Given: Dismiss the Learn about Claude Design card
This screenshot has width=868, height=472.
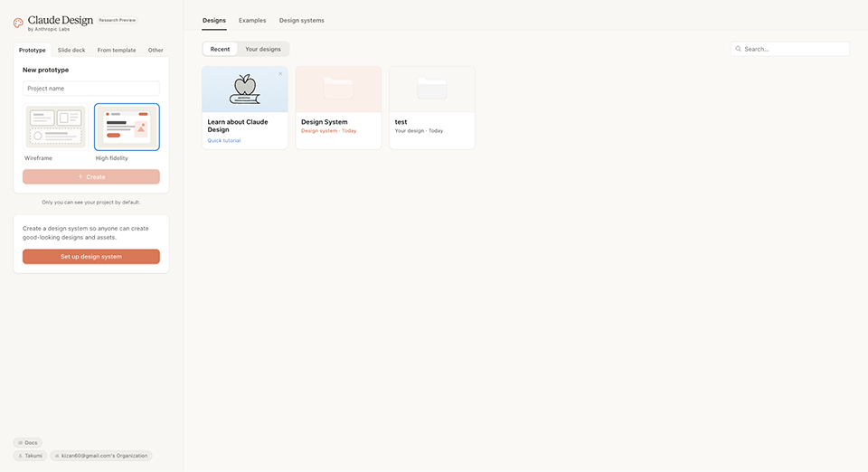Looking at the screenshot, I should click(x=280, y=73).
